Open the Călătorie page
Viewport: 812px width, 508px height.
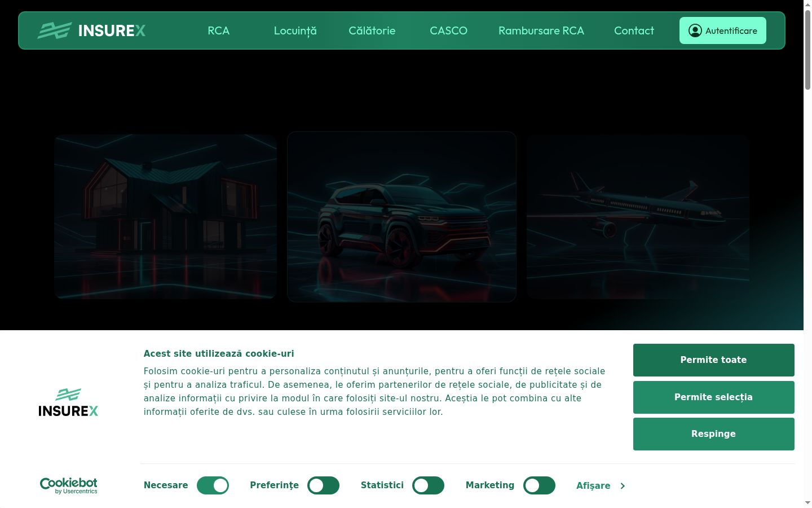pyautogui.click(x=372, y=30)
